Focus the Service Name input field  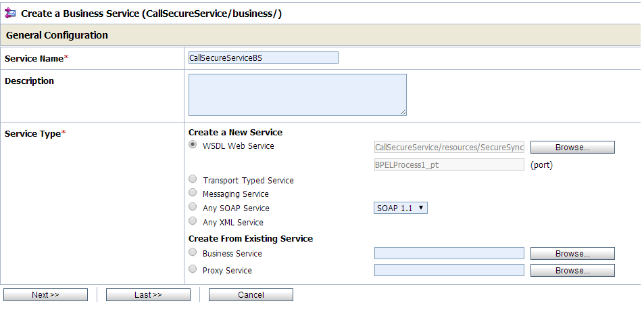264,58
